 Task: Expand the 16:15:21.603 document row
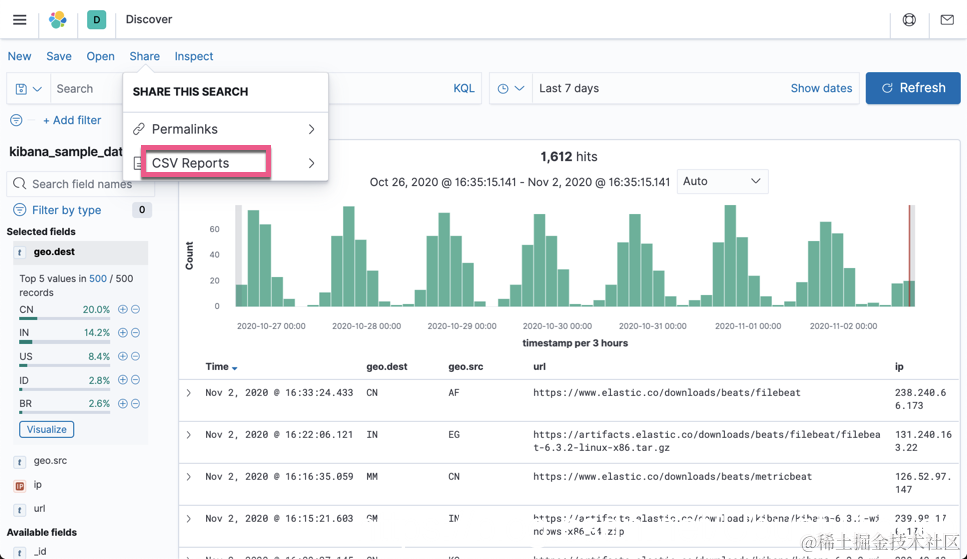pos(189,518)
